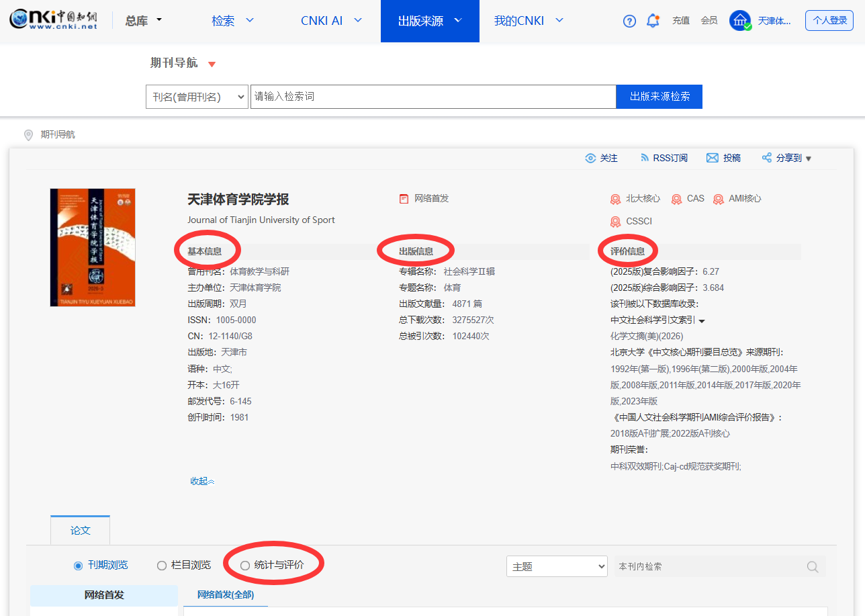Click the 曾用刊名 value 体育教学与科研
865x616 pixels.
260,272
